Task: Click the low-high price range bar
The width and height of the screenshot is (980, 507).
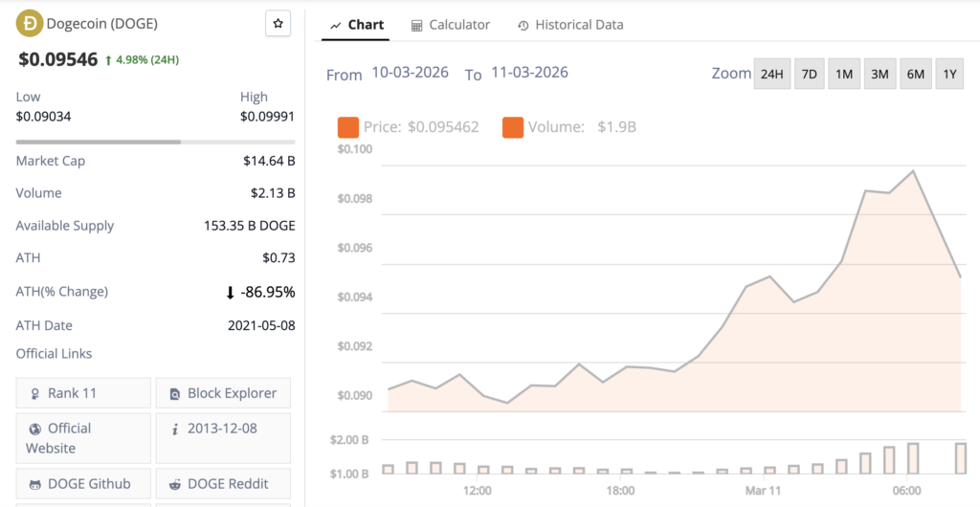Action: pos(155,142)
